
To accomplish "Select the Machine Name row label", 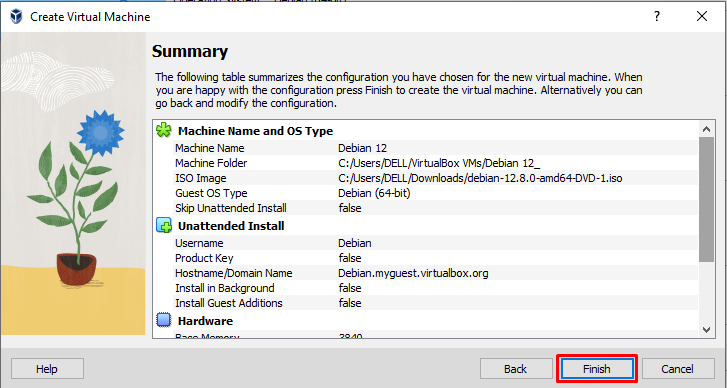I will (x=210, y=148).
